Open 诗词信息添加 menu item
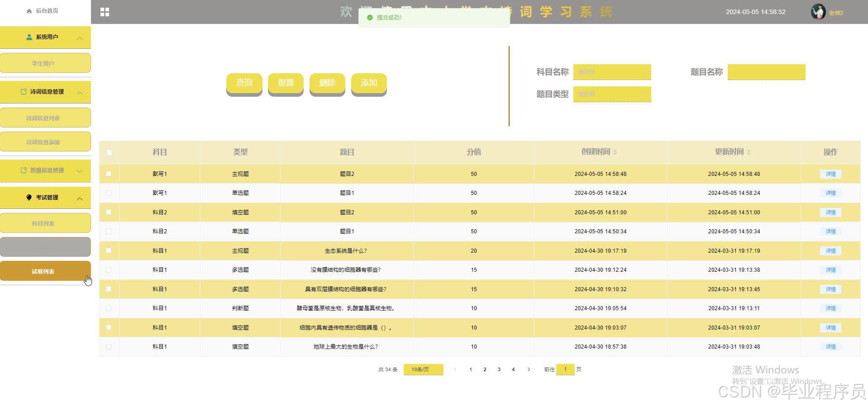 coord(45,142)
